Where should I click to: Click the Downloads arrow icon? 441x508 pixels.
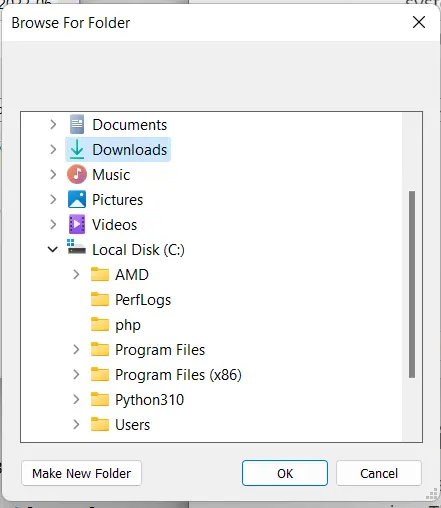[77, 149]
